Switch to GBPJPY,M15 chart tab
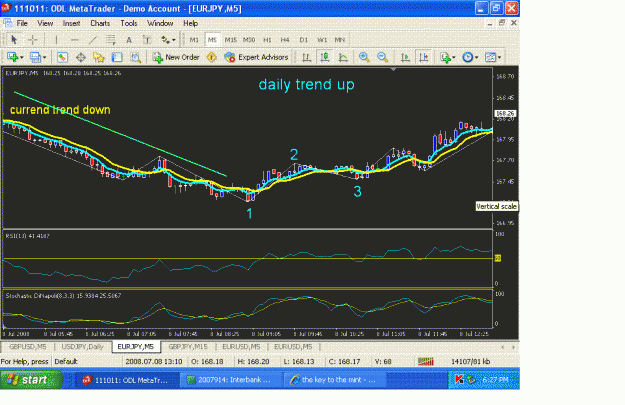This screenshot has height=405, width=625. pyautogui.click(x=188, y=347)
